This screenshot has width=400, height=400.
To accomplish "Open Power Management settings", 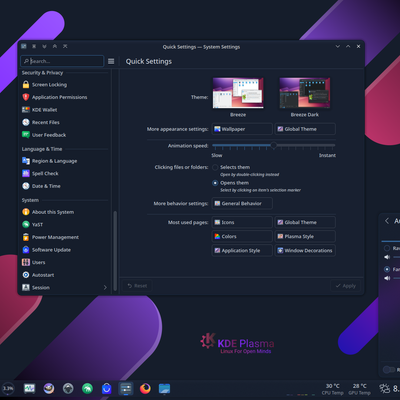I will click(65, 237).
